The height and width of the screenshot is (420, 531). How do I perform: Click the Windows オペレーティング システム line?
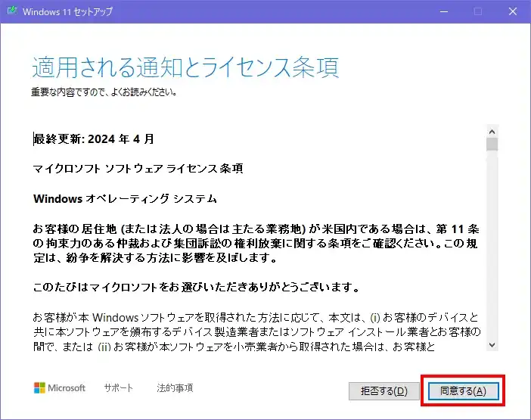126,198
